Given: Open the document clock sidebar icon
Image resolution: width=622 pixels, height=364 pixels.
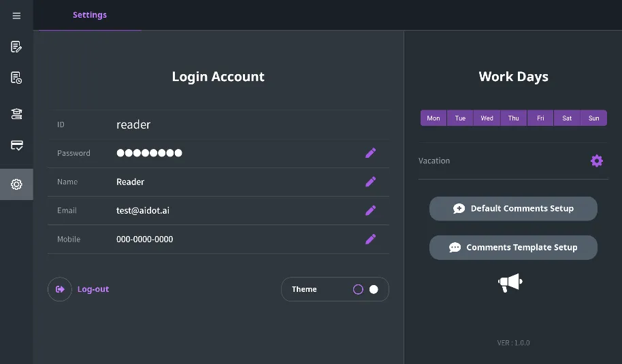Looking at the screenshot, I should (x=16, y=78).
